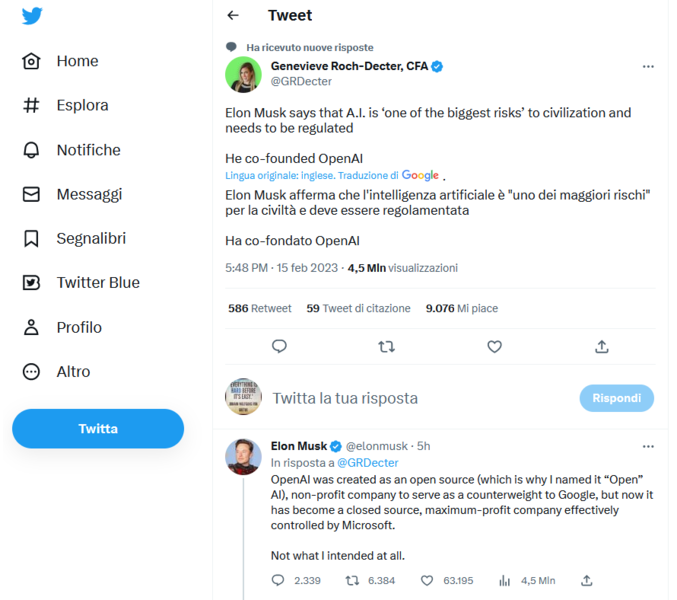
Task: Open the @GRDecter mention link
Action: click(x=367, y=463)
